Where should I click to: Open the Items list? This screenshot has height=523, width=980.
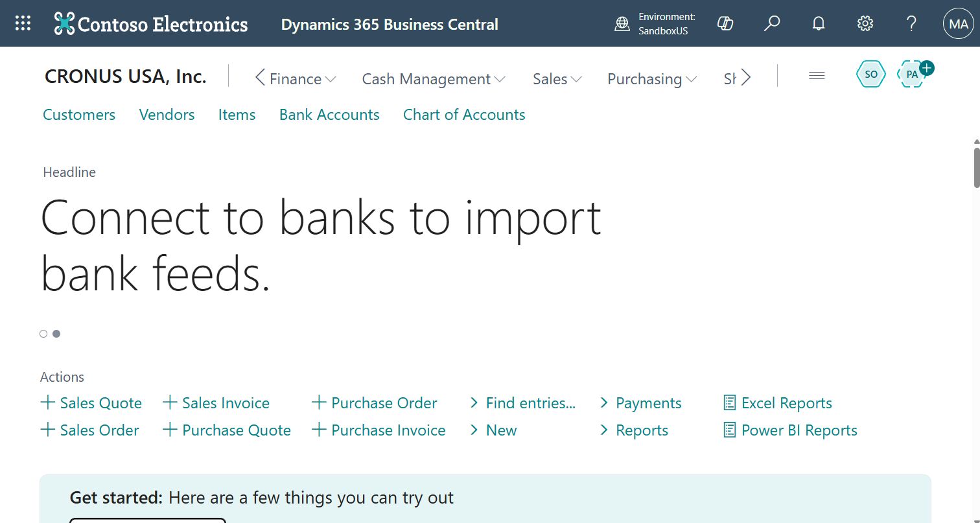(237, 115)
